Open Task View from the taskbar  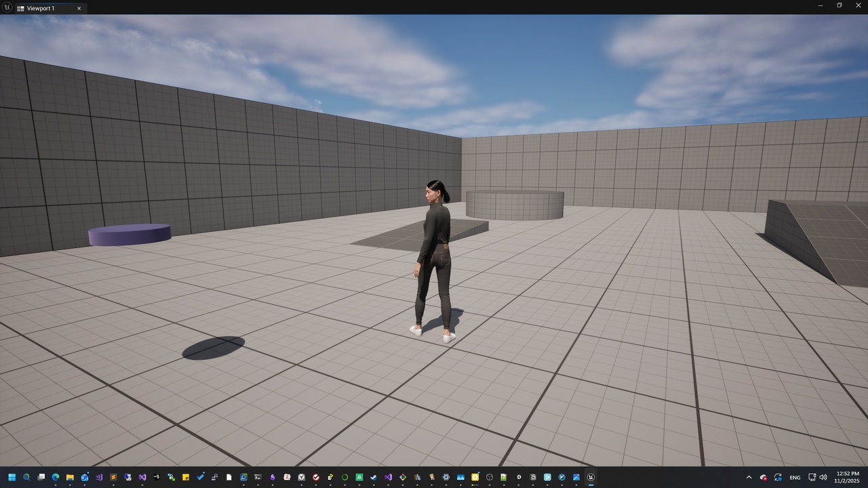click(x=41, y=477)
